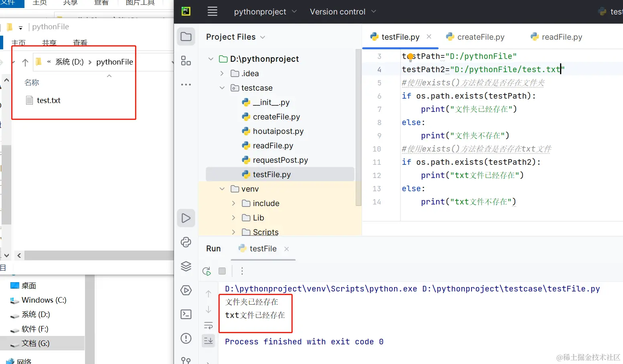Click the PyCharm logo icon
The image size is (623, 364).
[186, 11]
